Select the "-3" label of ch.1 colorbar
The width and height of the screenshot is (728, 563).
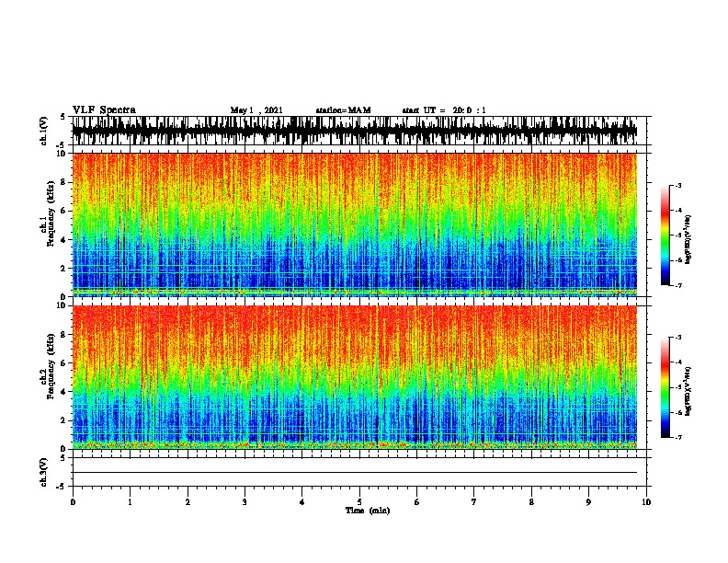click(678, 185)
